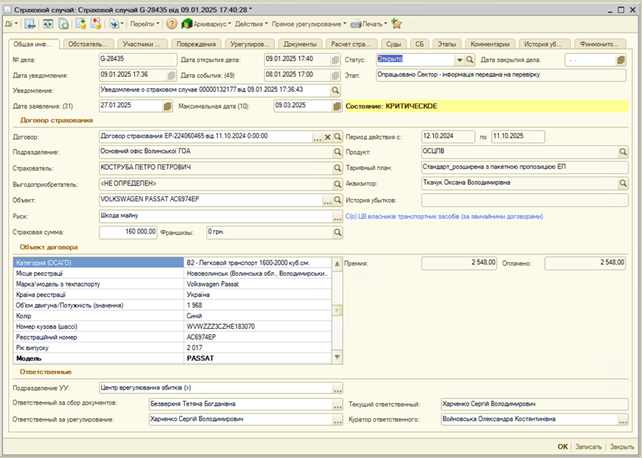Open the Финмонито... tab
642x458 pixels.
coord(599,44)
